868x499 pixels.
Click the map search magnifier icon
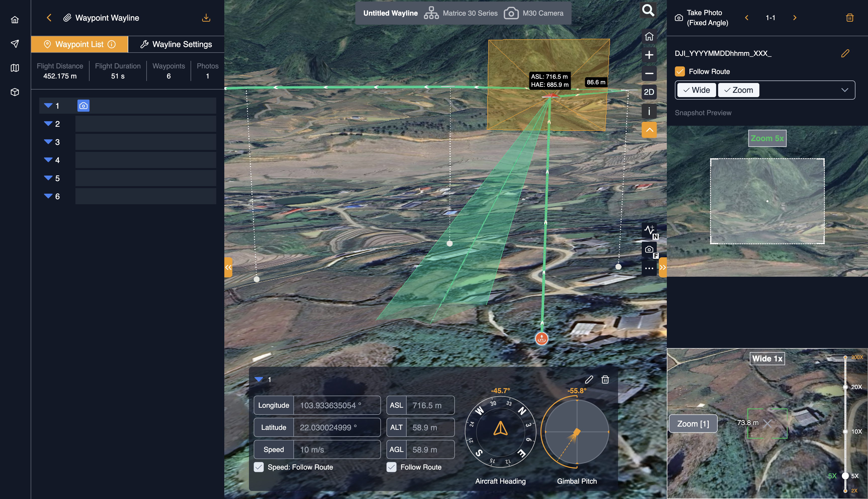click(x=648, y=10)
